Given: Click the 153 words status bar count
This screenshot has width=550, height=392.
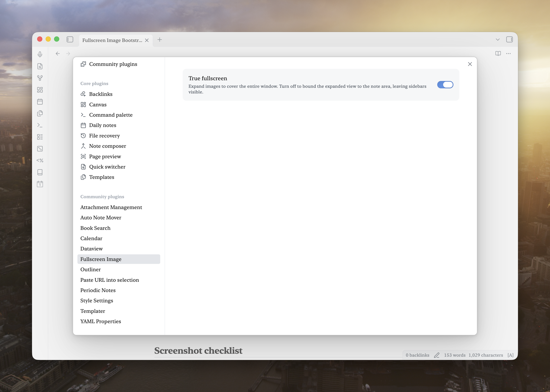Looking at the screenshot, I should [x=455, y=355].
